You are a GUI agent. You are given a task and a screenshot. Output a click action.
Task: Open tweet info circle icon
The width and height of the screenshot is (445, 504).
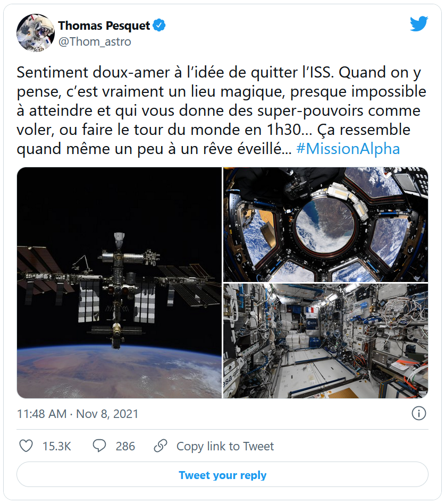pyautogui.click(x=419, y=413)
